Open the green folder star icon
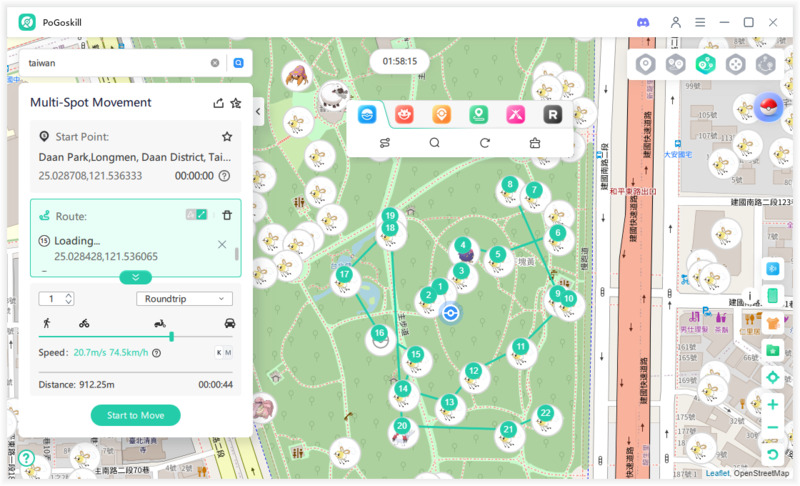 click(772, 350)
